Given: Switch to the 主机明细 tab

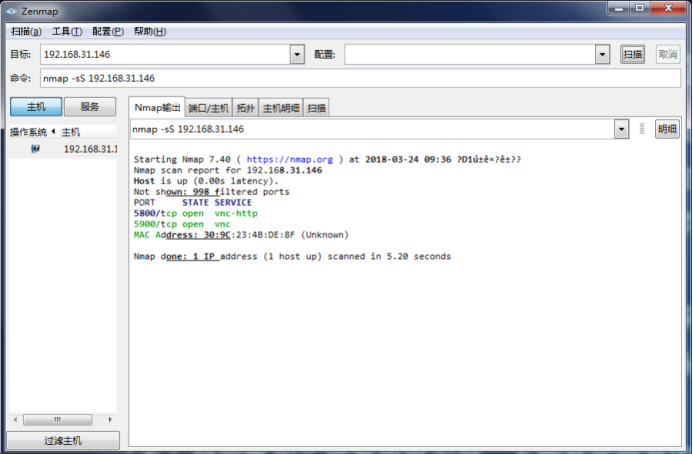Looking at the screenshot, I should pyautogui.click(x=281, y=108).
